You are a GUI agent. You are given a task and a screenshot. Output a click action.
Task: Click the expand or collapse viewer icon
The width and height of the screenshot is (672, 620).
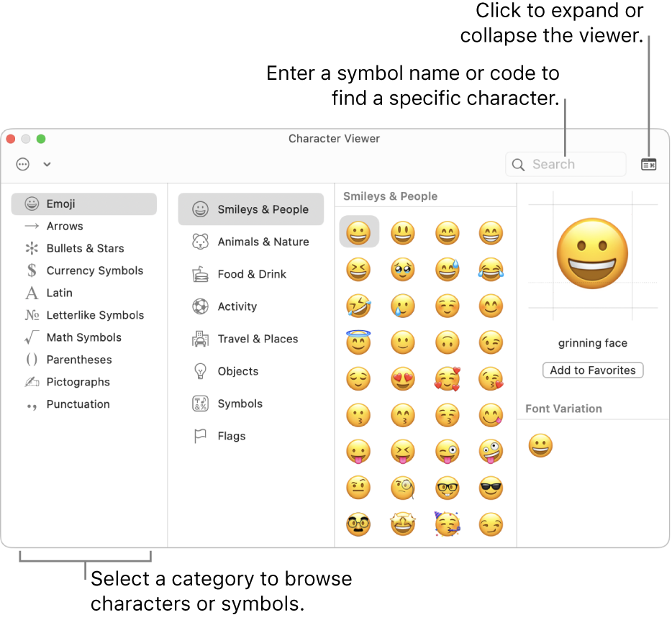pyautogui.click(x=648, y=165)
